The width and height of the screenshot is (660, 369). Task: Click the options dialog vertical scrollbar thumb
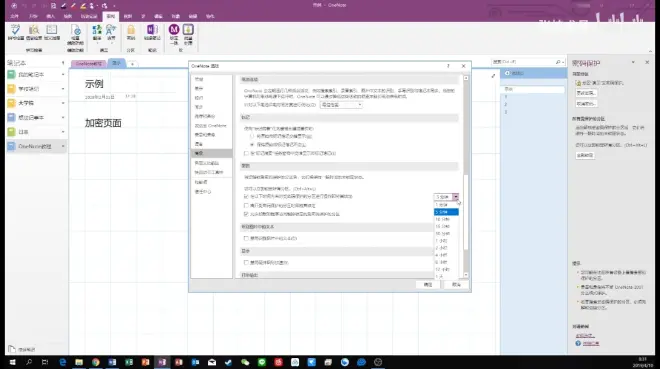[x=466, y=212]
